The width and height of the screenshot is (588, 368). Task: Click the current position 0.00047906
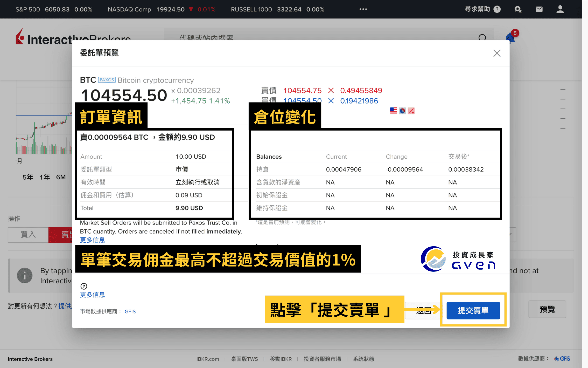click(344, 169)
